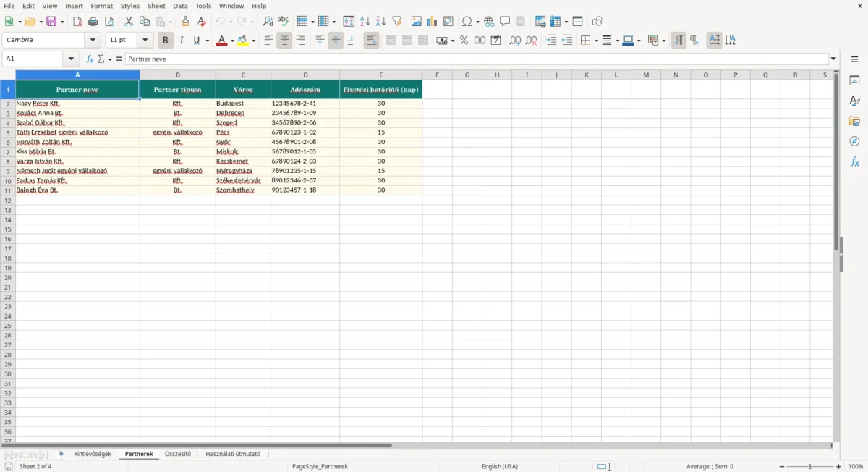Insert chart icon
Image resolution: width=868 pixels, height=472 pixels.
pos(433,22)
